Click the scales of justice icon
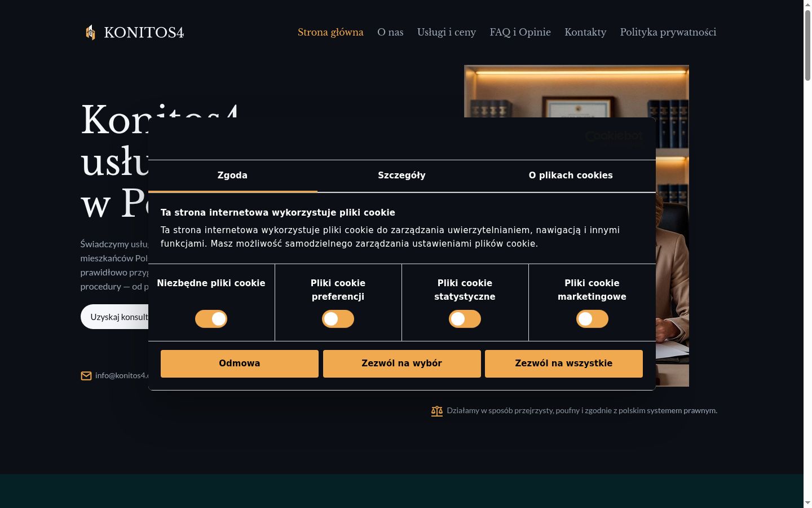This screenshot has width=812, height=508. point(437,411)
